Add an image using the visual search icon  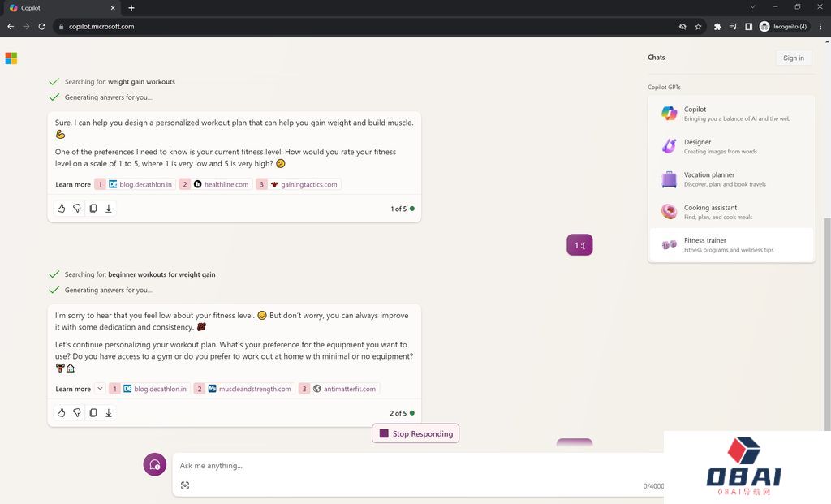[x=185, y=485]
